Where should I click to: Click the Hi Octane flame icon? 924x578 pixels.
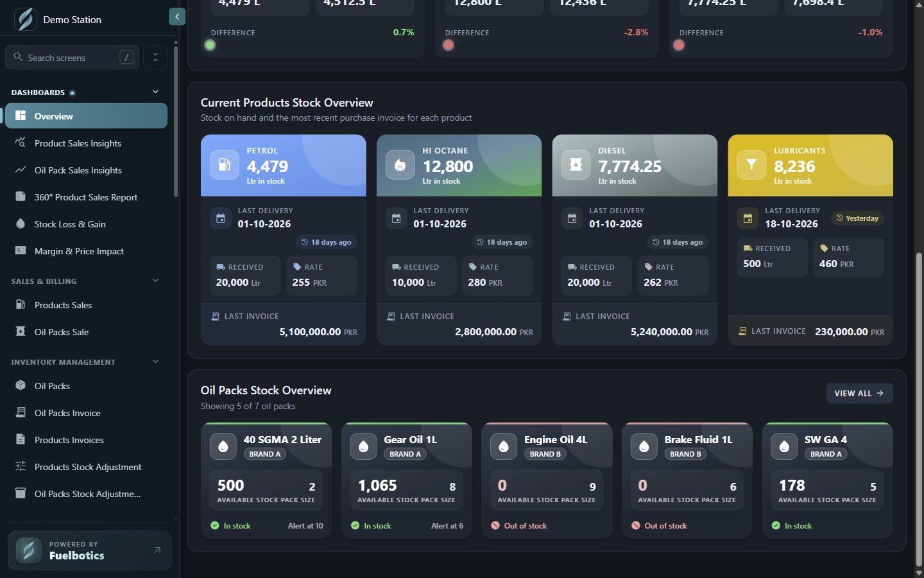pos(400,165)
